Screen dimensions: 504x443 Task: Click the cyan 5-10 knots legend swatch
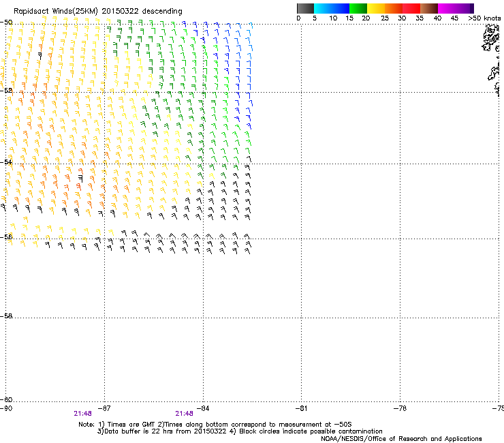(323, 8)
